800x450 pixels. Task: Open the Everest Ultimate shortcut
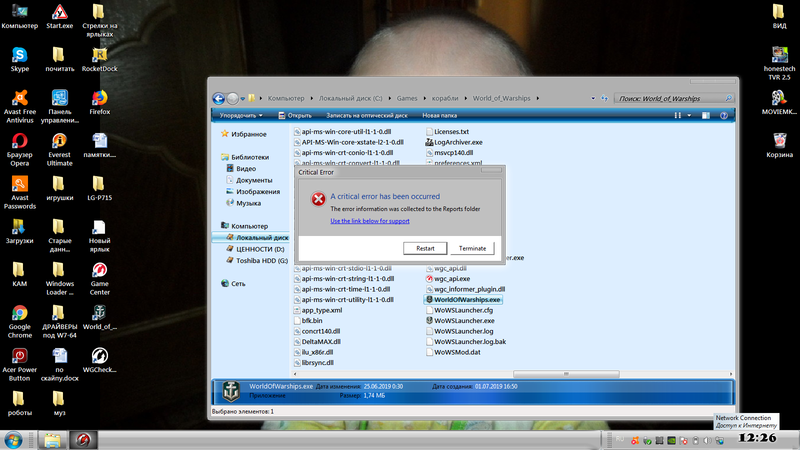60,149
